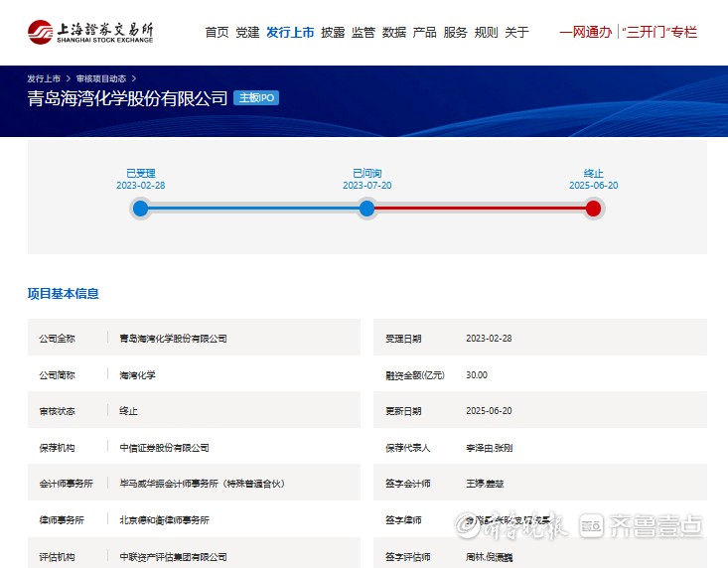
Task: Open the 监管 menu item
Action: [x=364, y=32]
